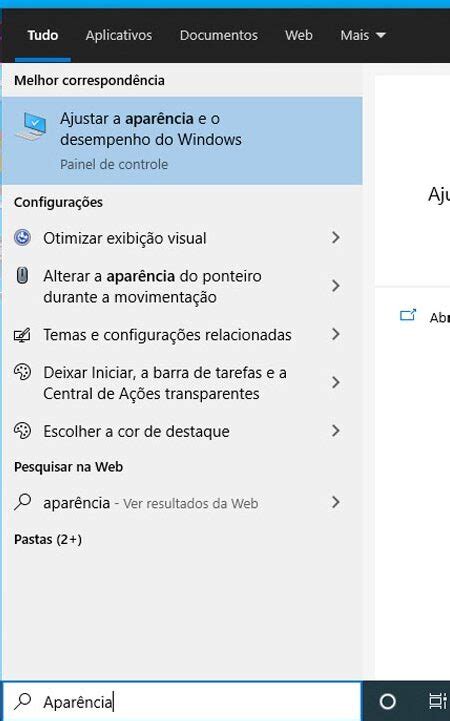Open the Mais dropdown filter
450x721 pixels.
(x=363, y=35)
